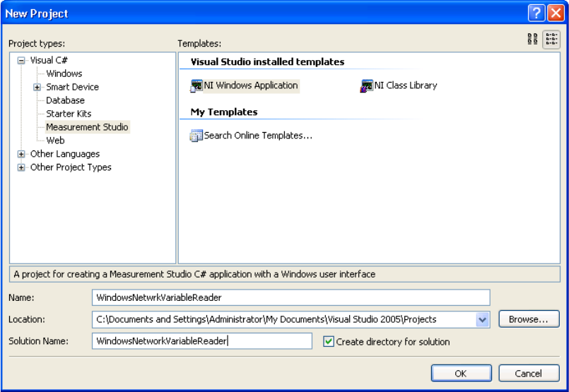This screenshot has width=569, height=392.
Task: Click the OK button
Action: click(x=462, y=374)
